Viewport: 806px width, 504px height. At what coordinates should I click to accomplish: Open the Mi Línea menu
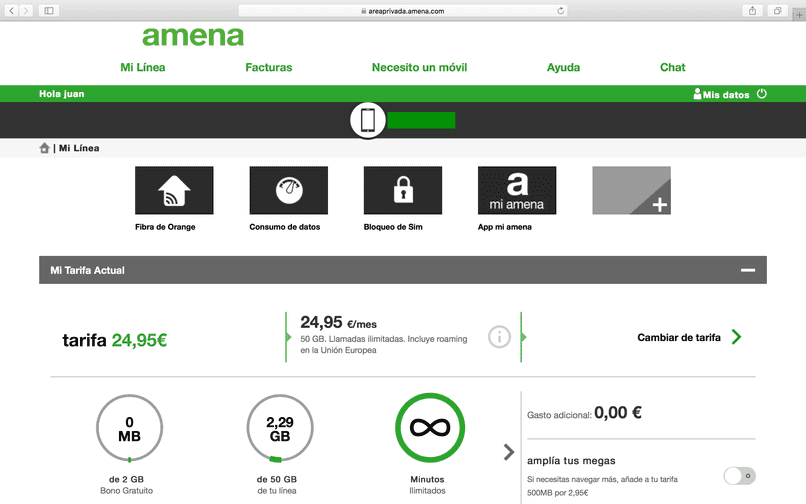143,67
